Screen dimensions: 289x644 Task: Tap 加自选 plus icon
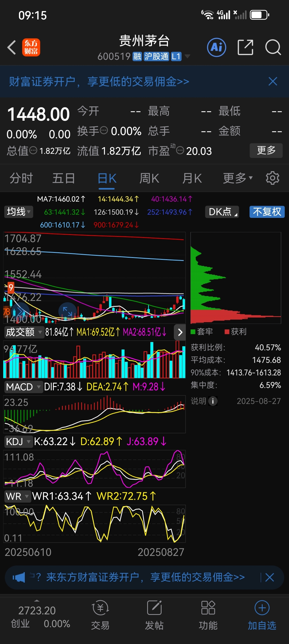click(262, 608)
